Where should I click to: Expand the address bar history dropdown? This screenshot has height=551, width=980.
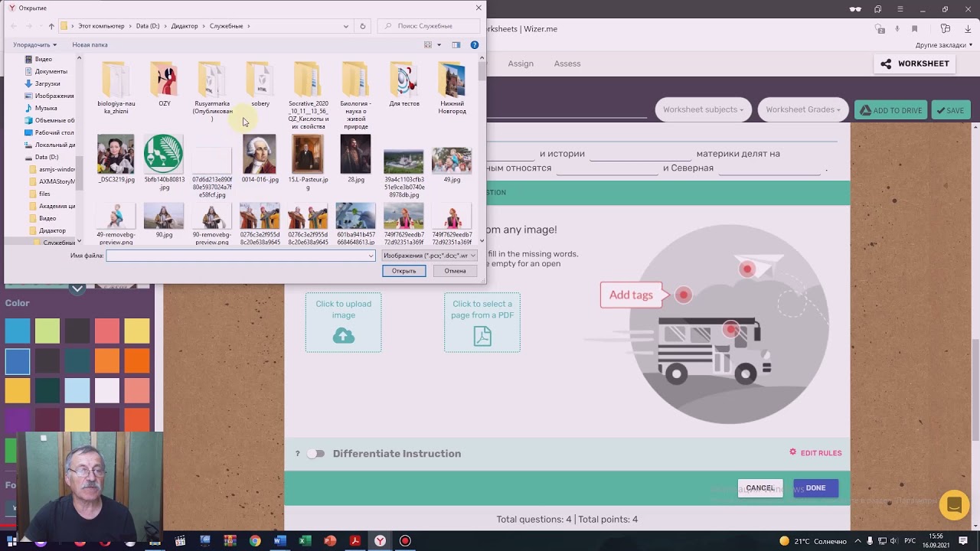tap(346, 26)
